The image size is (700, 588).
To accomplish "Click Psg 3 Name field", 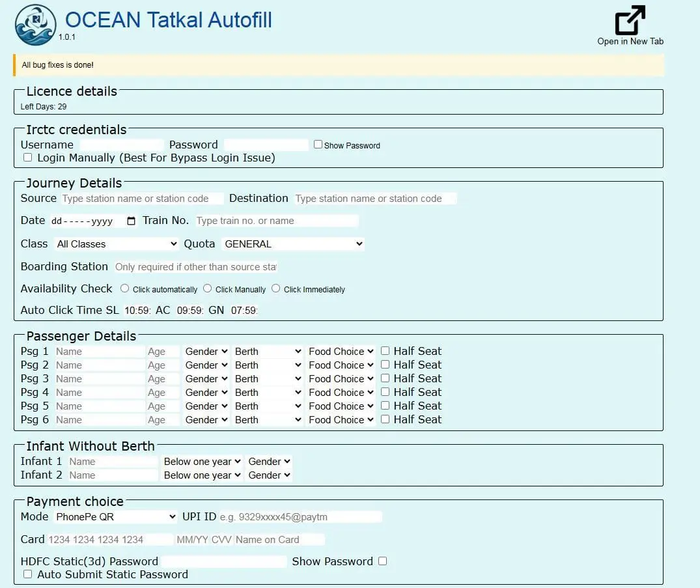I will click(100, 378).
